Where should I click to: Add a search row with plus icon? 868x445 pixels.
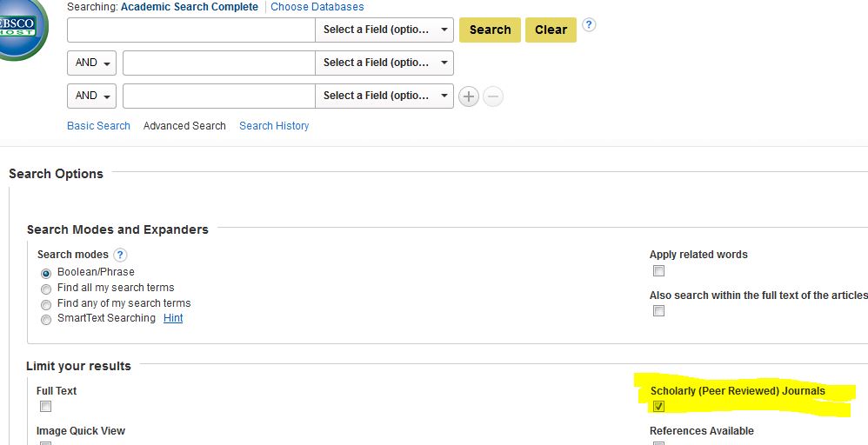click(469, 96)
